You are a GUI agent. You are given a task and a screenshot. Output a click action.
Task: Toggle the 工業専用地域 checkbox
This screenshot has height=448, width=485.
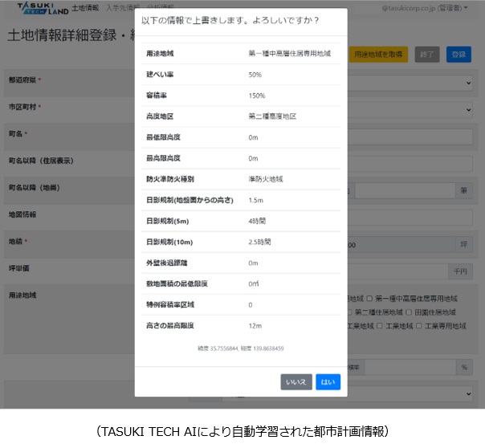click(419, 326)
